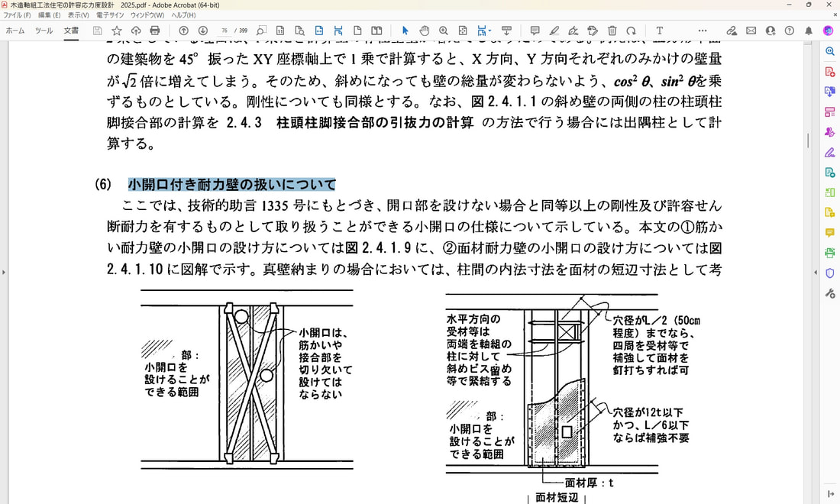Open Protect shield tool in sidebar

(x=830, y=273)
